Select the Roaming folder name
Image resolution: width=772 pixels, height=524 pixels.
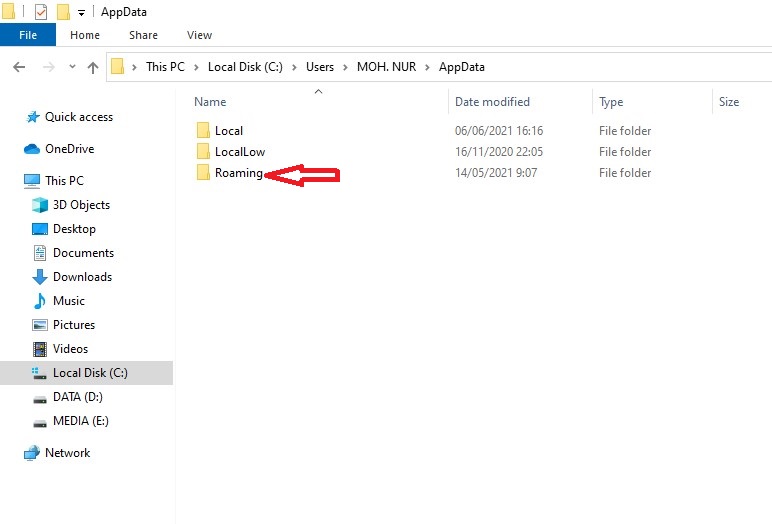click(x=239, y=173)
